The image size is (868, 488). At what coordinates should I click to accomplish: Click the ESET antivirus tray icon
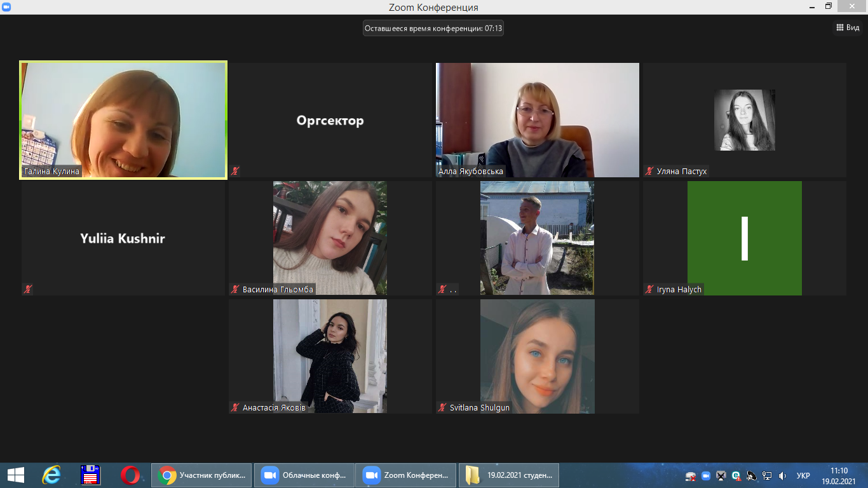point(736,475)
